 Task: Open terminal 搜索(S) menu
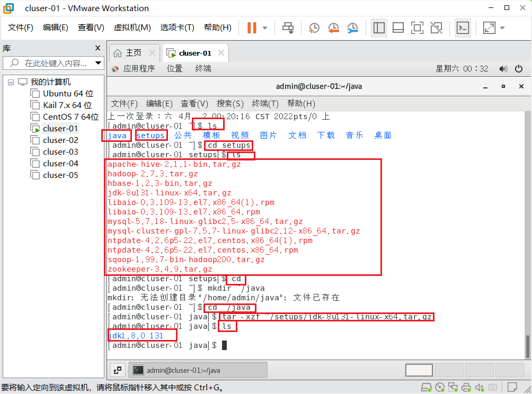230,103
